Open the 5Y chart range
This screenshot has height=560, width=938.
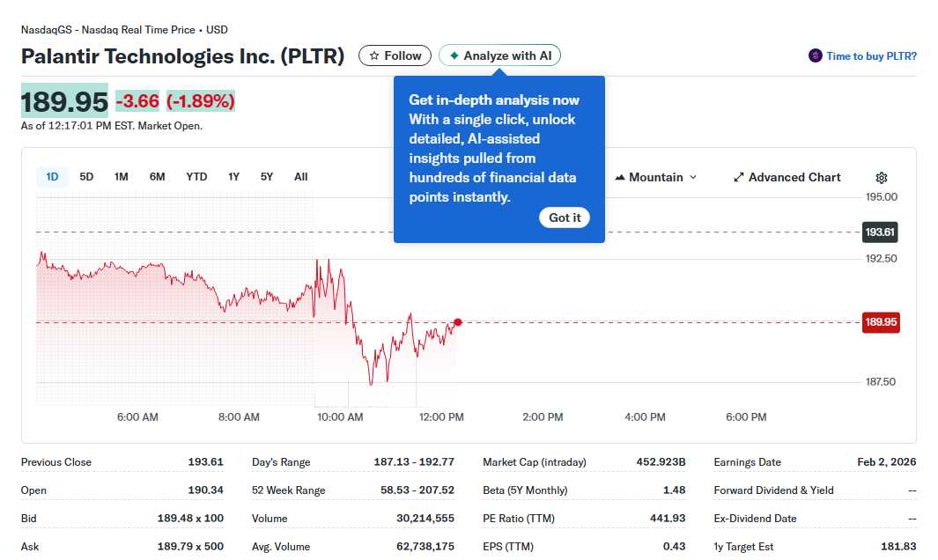pyautogui.click(x=266, y=176)
